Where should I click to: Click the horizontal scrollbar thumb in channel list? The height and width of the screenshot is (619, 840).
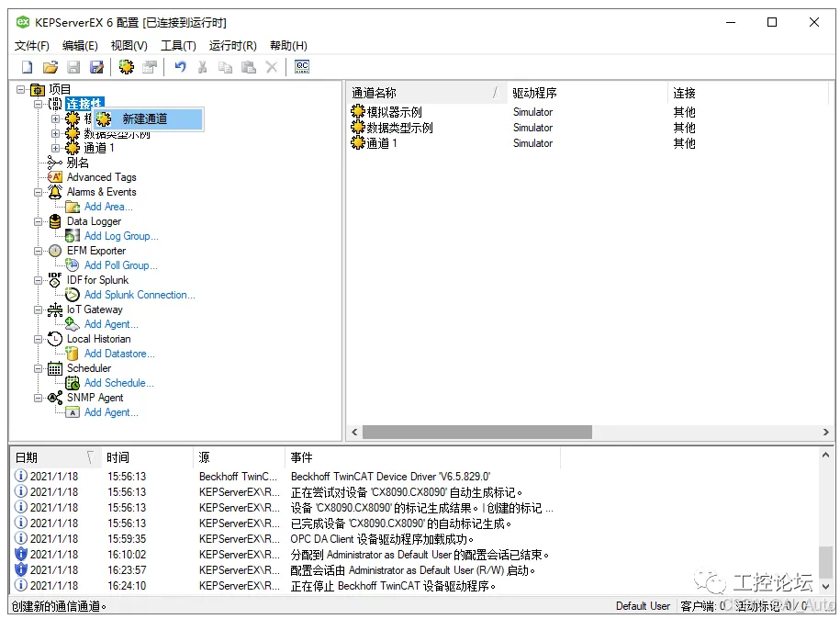(476, 432)
